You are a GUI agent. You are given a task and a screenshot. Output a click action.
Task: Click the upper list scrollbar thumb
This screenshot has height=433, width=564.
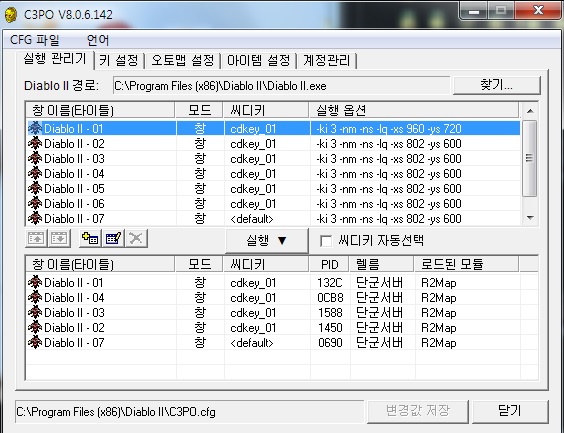click(529, 158)
